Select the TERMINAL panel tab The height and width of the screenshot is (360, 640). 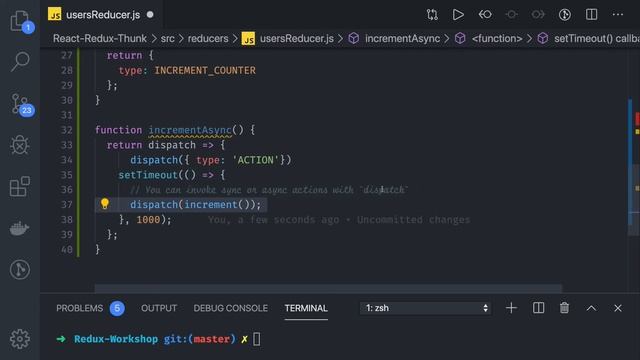306,308
